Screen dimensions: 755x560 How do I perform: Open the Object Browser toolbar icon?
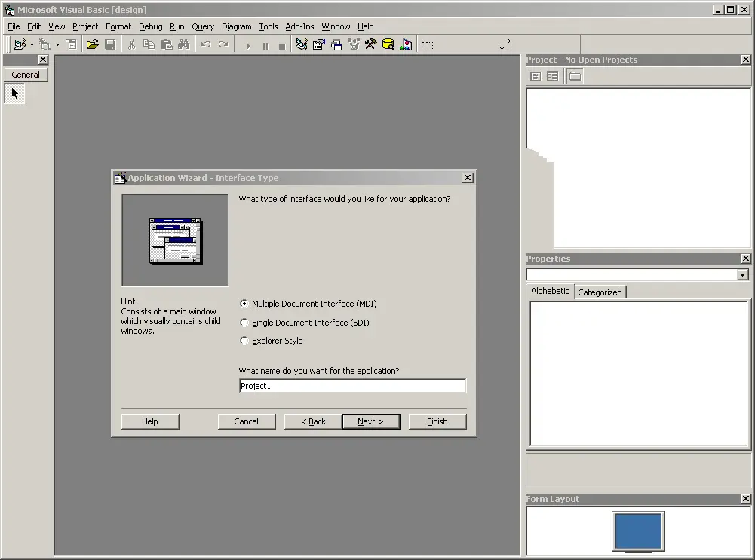pyautogui.click(x=354, y=45)
